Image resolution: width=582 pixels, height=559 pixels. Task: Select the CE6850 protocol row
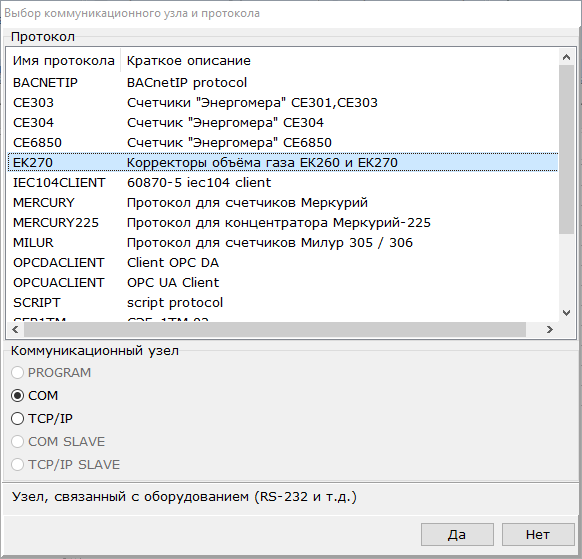click(283, 143)
